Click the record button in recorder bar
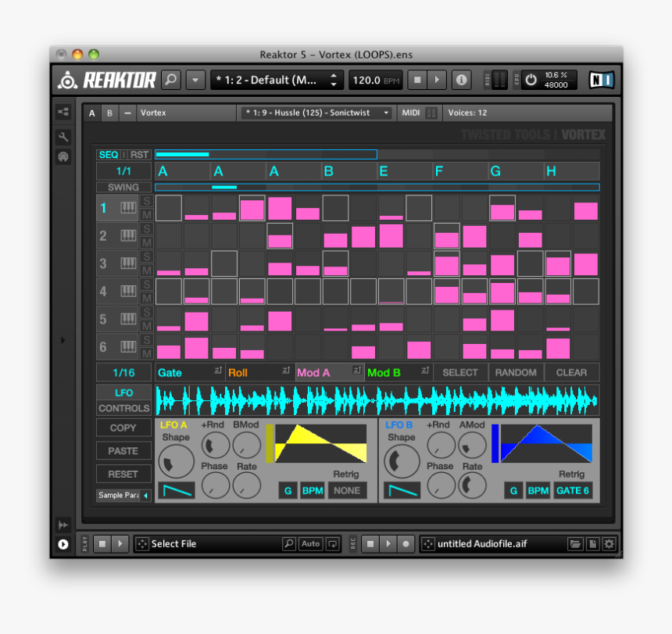672x634 pixels. (406, 544)
